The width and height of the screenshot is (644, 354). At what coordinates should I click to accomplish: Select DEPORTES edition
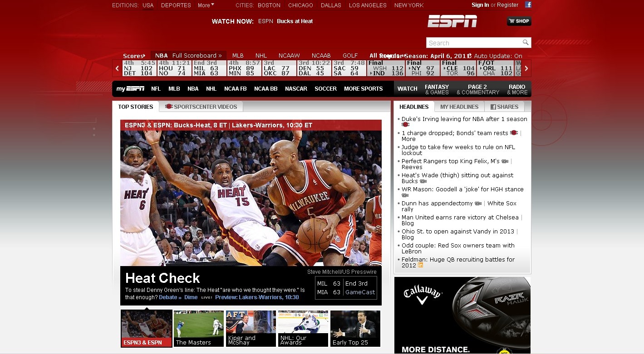click(x=176, y=5)
